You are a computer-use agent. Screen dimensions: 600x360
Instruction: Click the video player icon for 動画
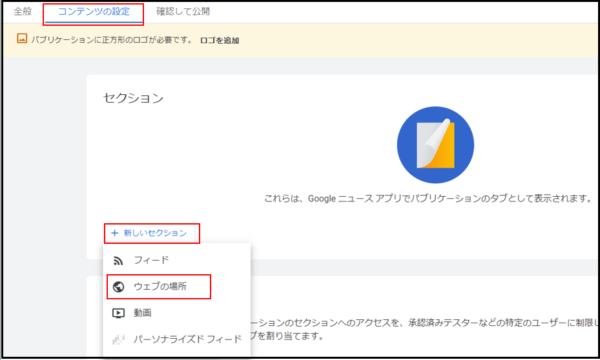(119, 313)
